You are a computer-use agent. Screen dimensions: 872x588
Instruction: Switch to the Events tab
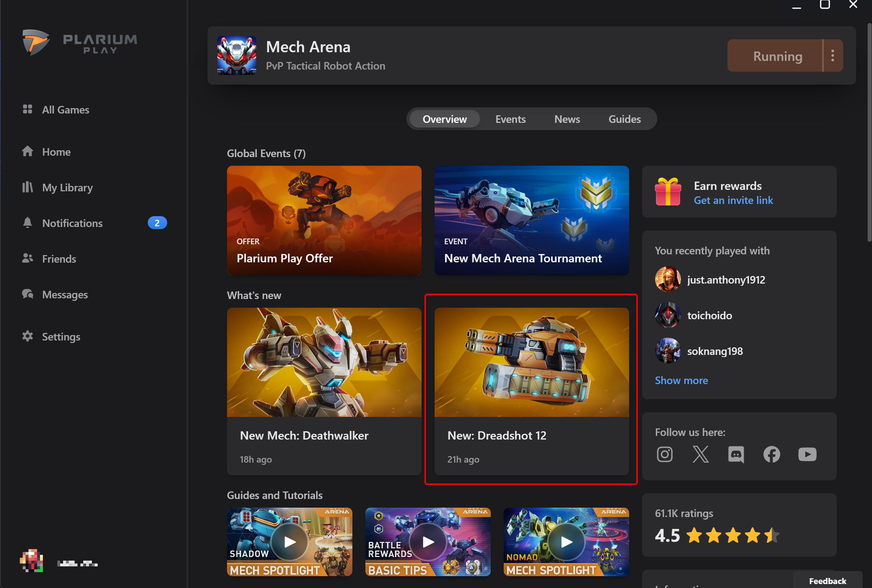click(x=510, y=119)
